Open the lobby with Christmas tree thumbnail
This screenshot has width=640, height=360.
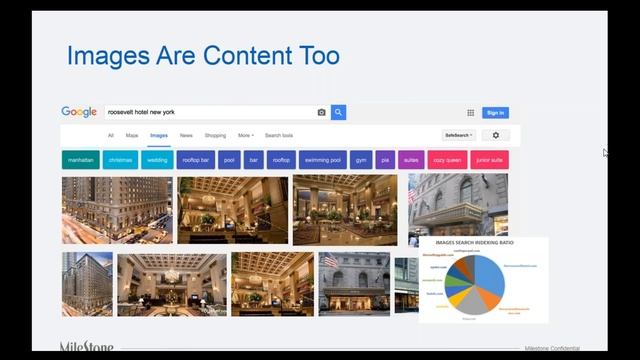point(172,285)
